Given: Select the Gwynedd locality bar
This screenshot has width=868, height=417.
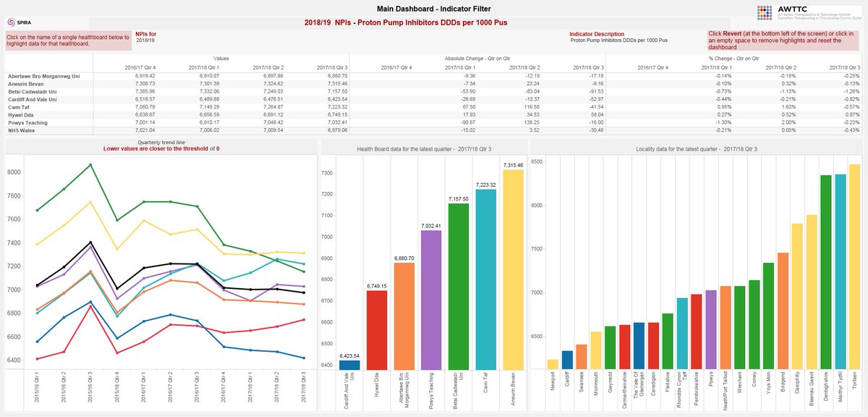Looking at the screenshot, I should [611, 347].
